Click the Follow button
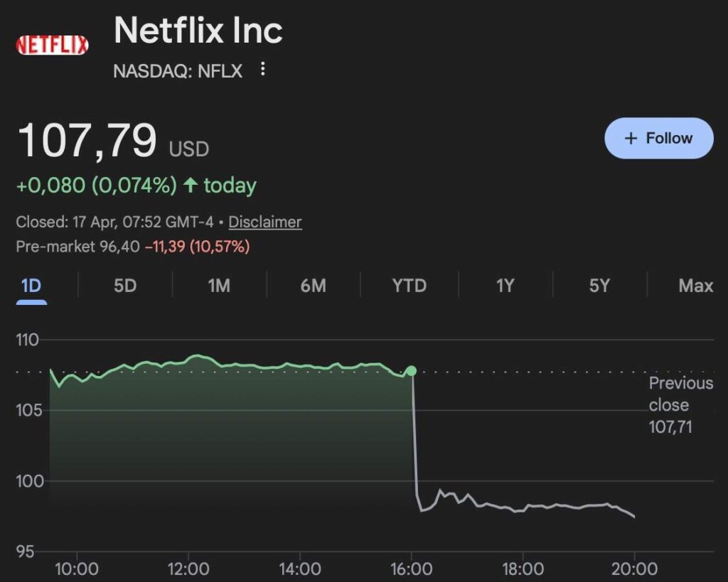 pos(658,138)
